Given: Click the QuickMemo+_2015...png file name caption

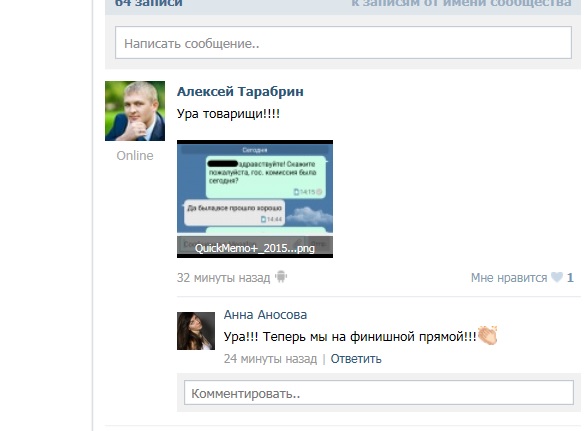Looking at the screenshot, I should pos(255,248).
